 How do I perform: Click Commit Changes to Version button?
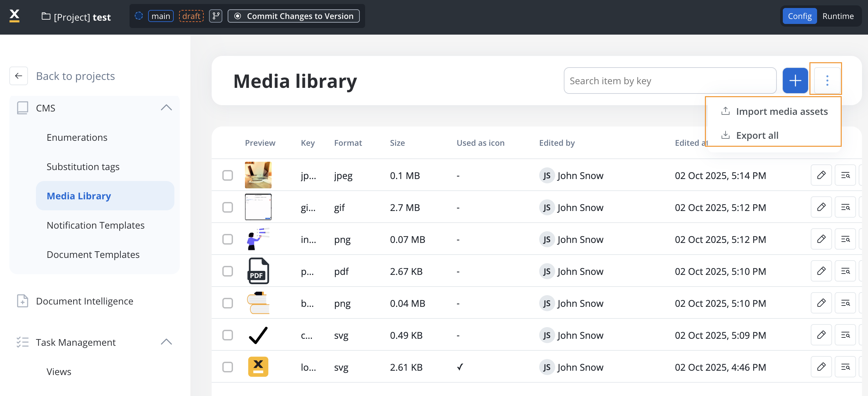294,16
